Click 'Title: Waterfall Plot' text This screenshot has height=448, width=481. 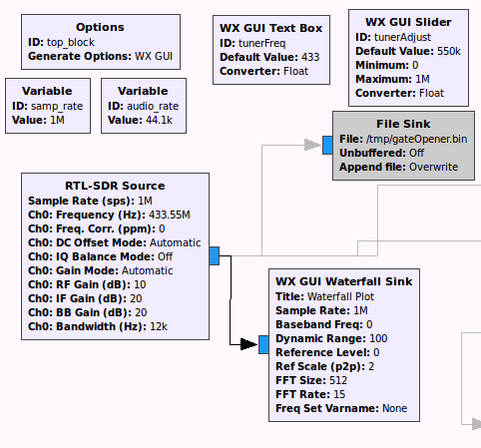pos(324,296)
